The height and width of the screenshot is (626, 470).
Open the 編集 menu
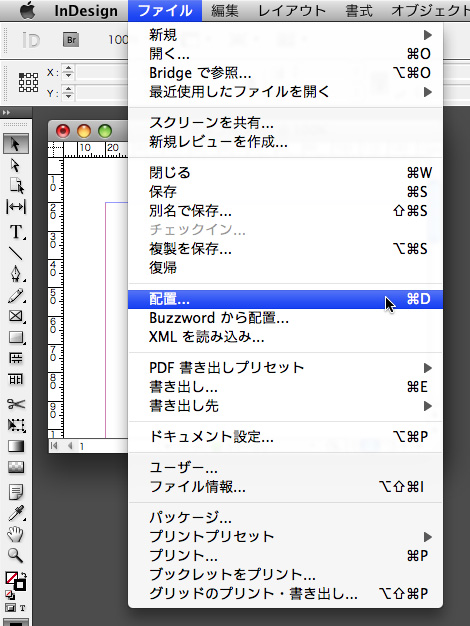click(x=224, y=10)
